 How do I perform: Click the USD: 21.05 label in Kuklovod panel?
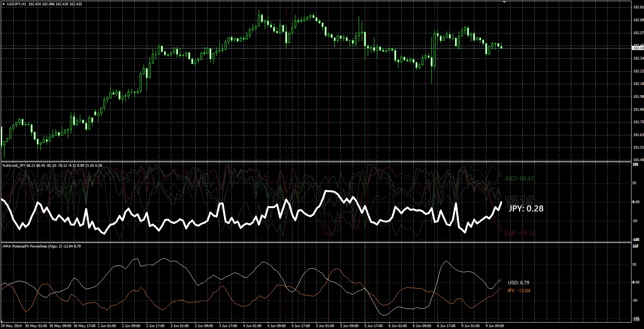coord(520,198)
